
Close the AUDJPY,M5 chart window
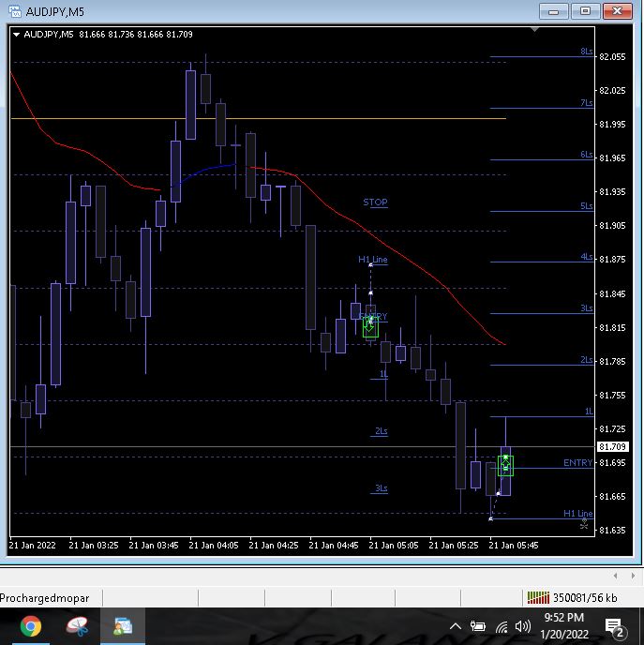[x=617, y=11]
